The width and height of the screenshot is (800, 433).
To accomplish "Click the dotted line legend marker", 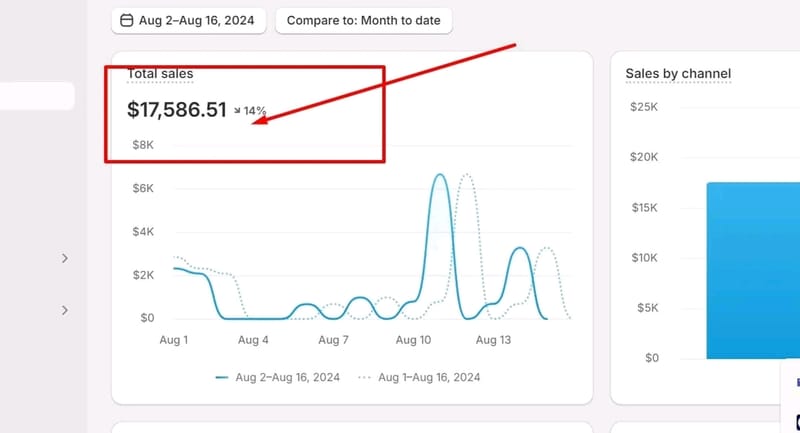I will point(365,377).
